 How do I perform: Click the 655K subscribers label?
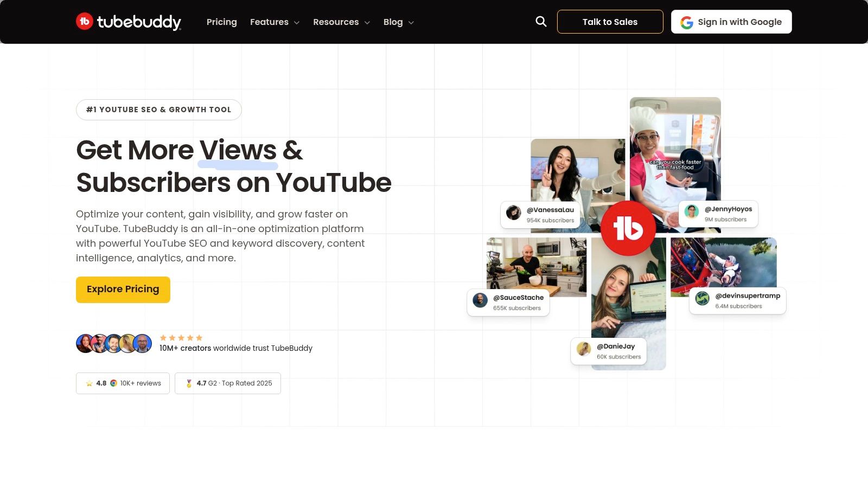(517, 308)
